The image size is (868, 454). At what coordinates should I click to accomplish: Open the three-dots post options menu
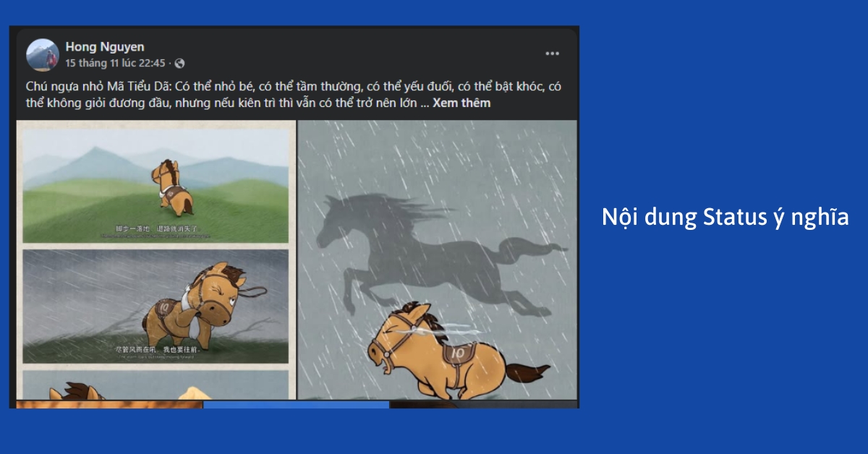(x=552, y=54)
